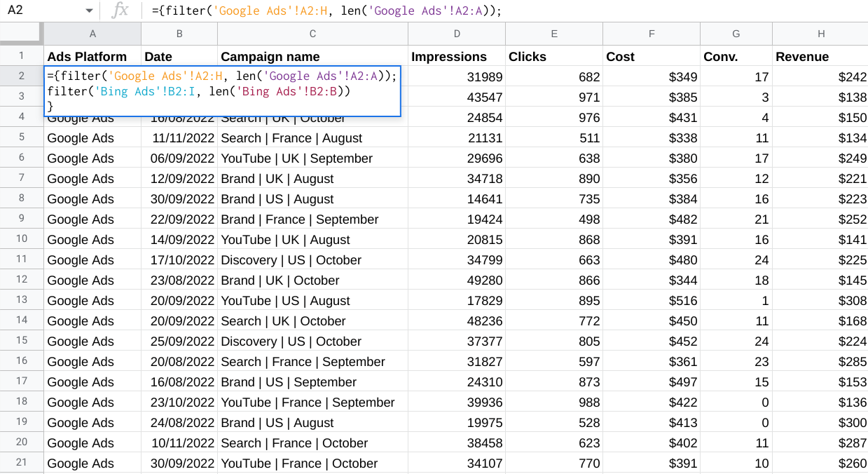
Task: Click the Impressions header cell
Action: 457,57
